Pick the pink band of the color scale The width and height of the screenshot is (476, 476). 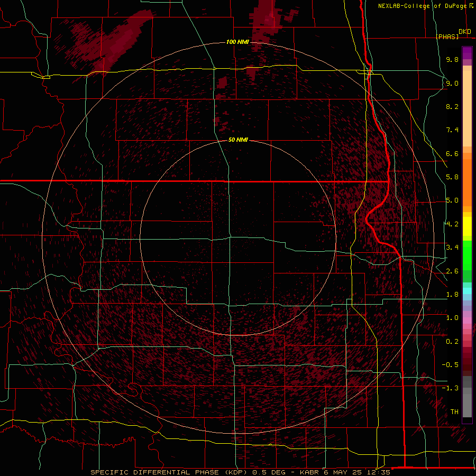point(467,321)
